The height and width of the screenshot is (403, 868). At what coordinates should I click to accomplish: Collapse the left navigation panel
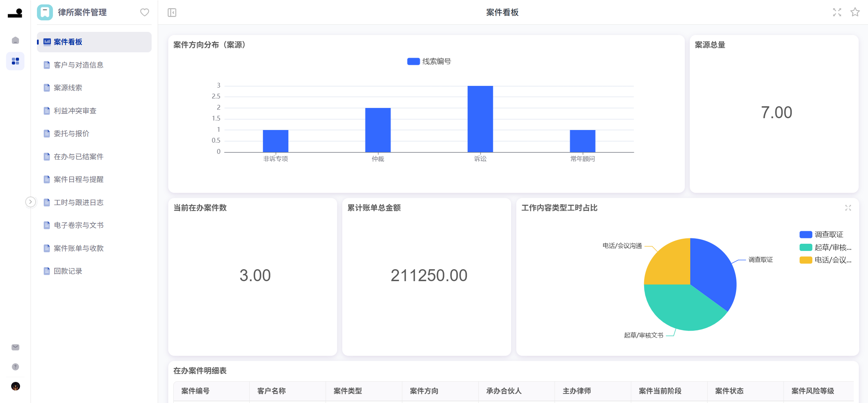172,12
